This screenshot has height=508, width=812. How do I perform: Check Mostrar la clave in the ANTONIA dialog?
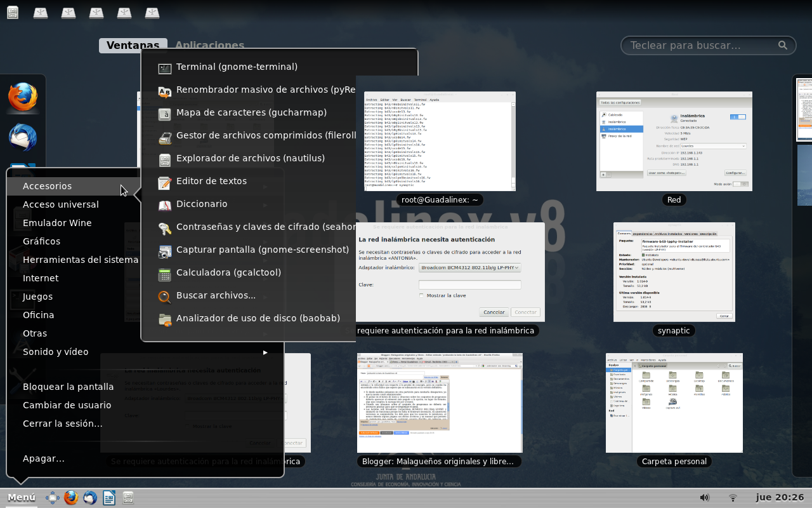pos(422,295)
